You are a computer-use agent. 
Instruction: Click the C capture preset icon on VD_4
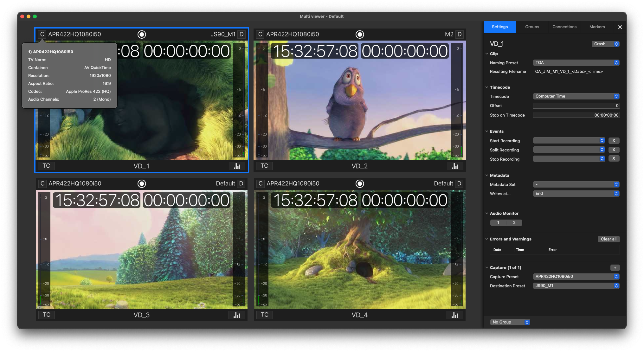[260, 183]
